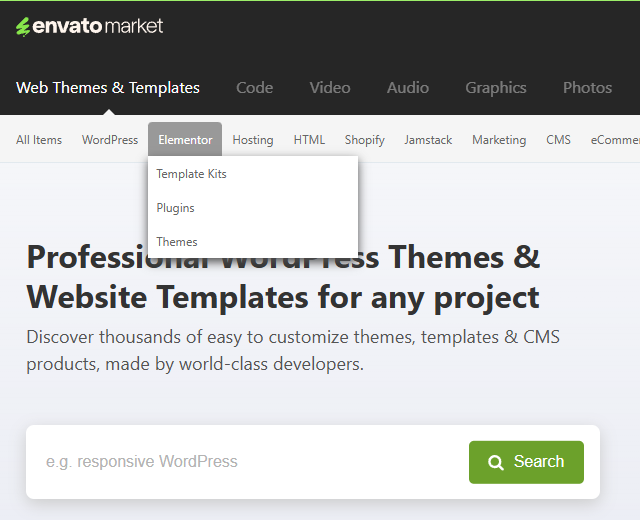Image resolution: width=640 pixels, height=520 pixels.
Task: Click the Envato Market logo
Action: (89, 27)
